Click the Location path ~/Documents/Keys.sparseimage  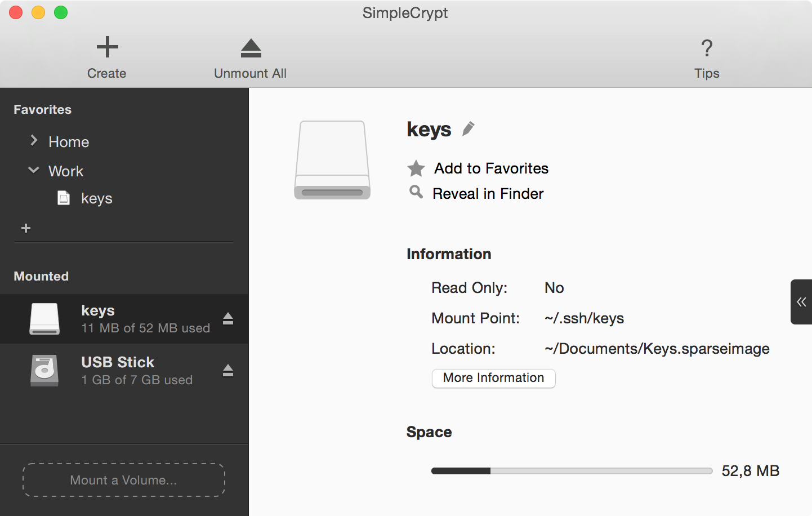coord(657,349)
